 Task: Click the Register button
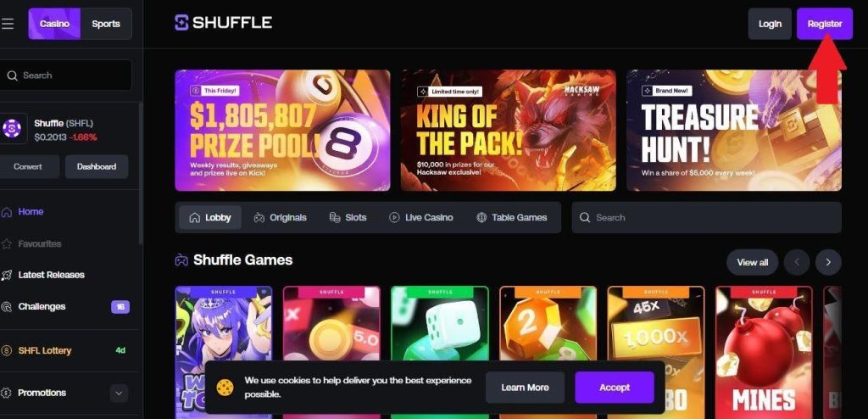(824, 24)
